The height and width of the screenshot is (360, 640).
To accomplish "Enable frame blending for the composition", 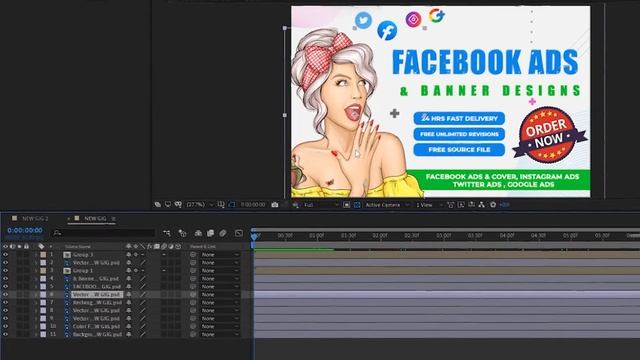I will (211, 233).
